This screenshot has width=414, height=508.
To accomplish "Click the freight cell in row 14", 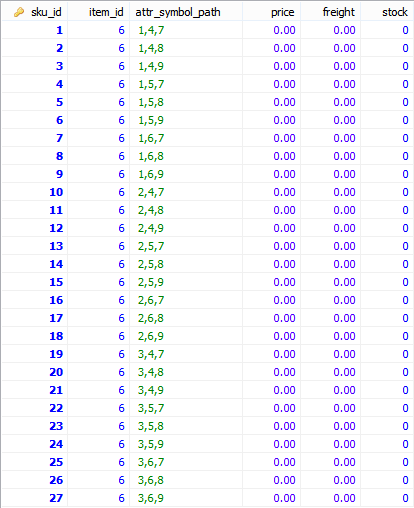I will 331,264.
